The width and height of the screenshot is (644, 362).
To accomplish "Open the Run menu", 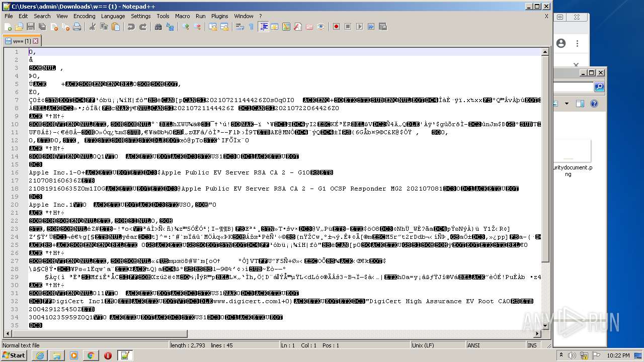I will point(201,16).
